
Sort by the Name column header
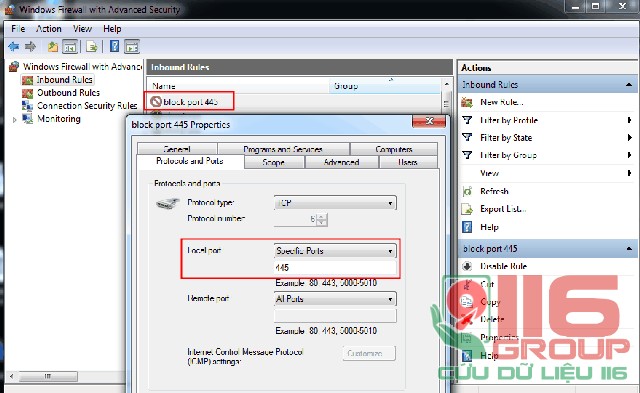pos(164,86)
